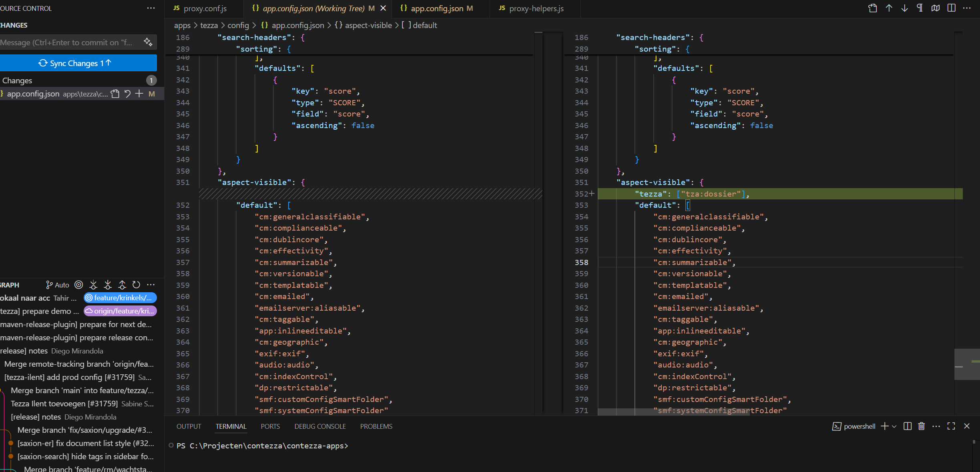980x472 pixels.
Task: Refresh the source control graph
Action: [137, 285]
